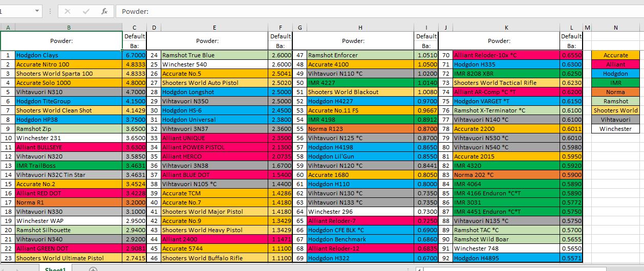Click the green IMR legend cell
This screenshot has height=271, width=644.
point(615,83)
